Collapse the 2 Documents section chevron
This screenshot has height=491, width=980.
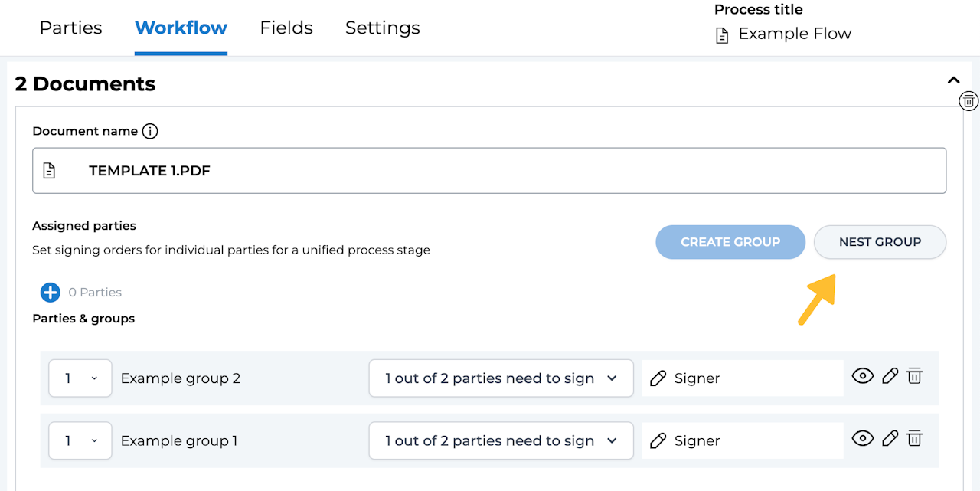(x=953, y=80)
